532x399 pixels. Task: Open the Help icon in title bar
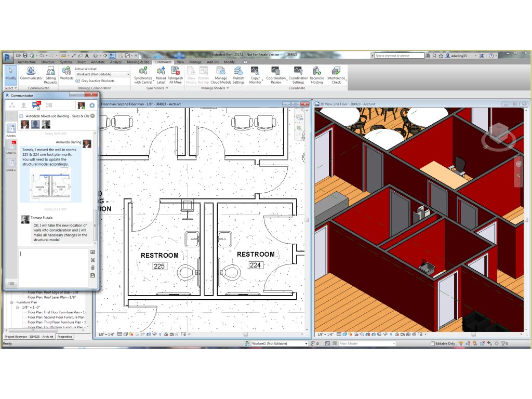point(491,56)
